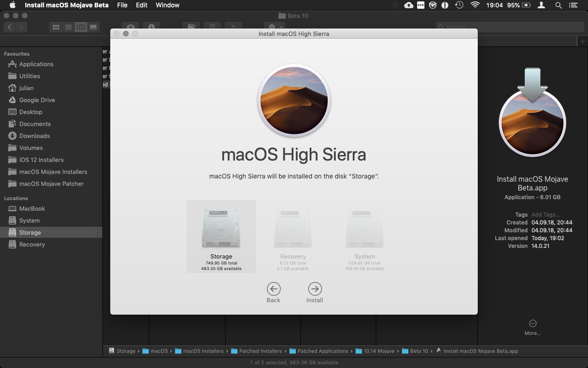
Task: Open the File menu
Action: pyautogui.click(x=122, y=5)
